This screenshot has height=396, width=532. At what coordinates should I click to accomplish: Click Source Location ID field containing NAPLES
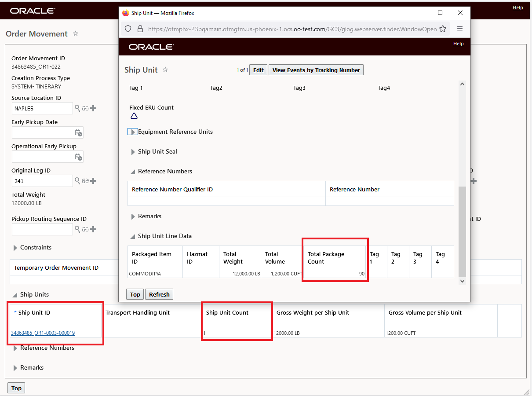42,108
